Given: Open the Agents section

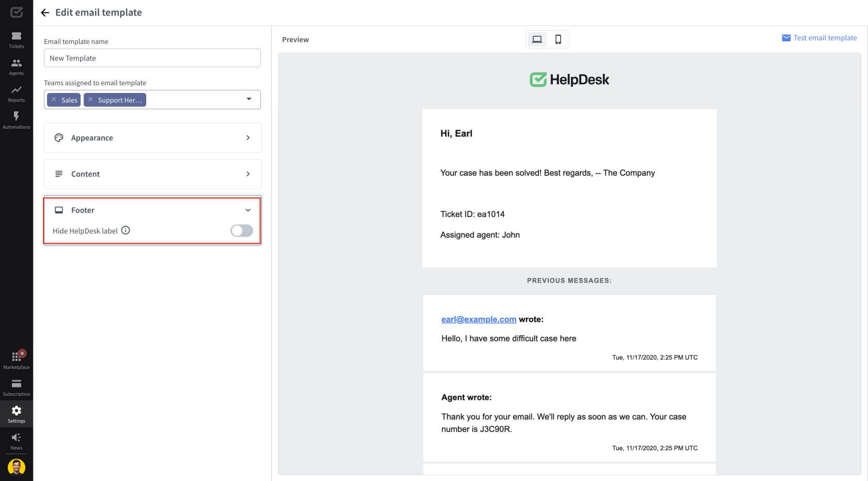Looking at the screenshot, I should (x=17, y=67).
